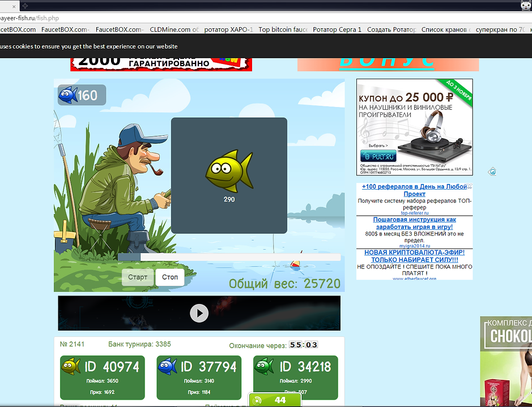Click the tournament number № 2141
532x407 pixels.
[72, 344]
